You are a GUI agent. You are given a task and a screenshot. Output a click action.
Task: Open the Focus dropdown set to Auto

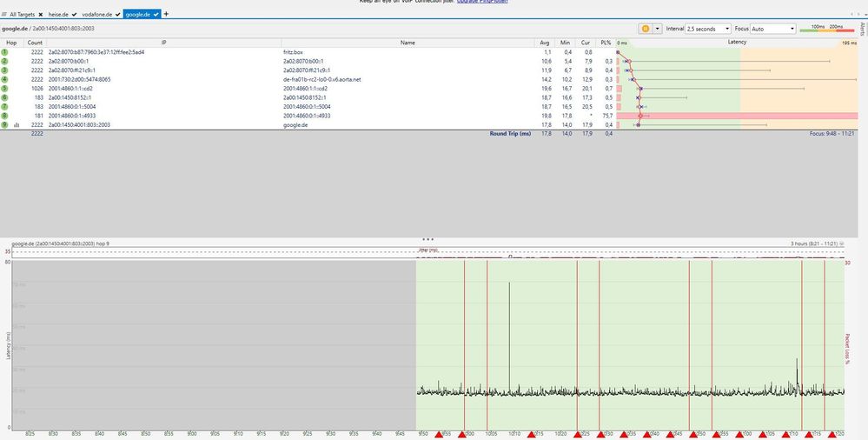(x=773, y=29)
